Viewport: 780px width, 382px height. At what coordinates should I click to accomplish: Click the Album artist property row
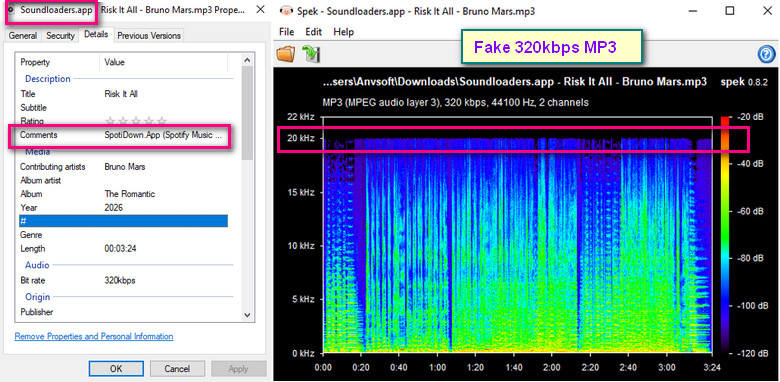coord(123,181)
